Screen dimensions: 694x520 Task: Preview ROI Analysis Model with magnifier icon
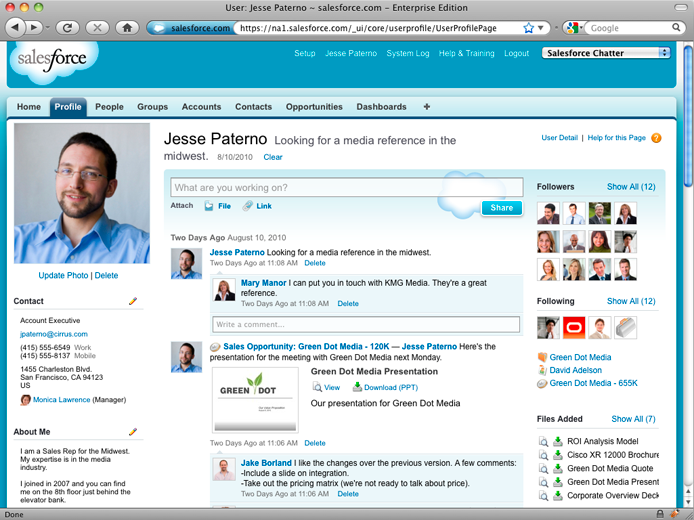click(543, 441)
